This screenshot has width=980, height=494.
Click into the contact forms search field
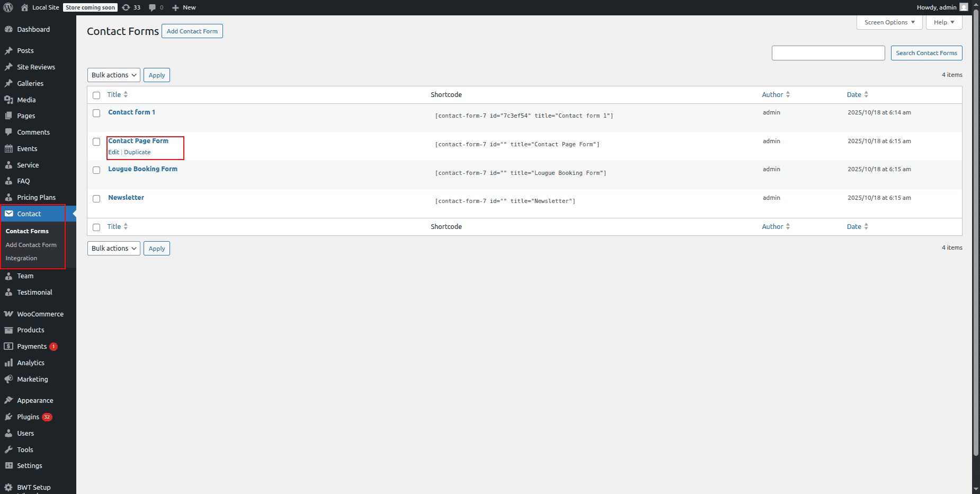point(828,53)
